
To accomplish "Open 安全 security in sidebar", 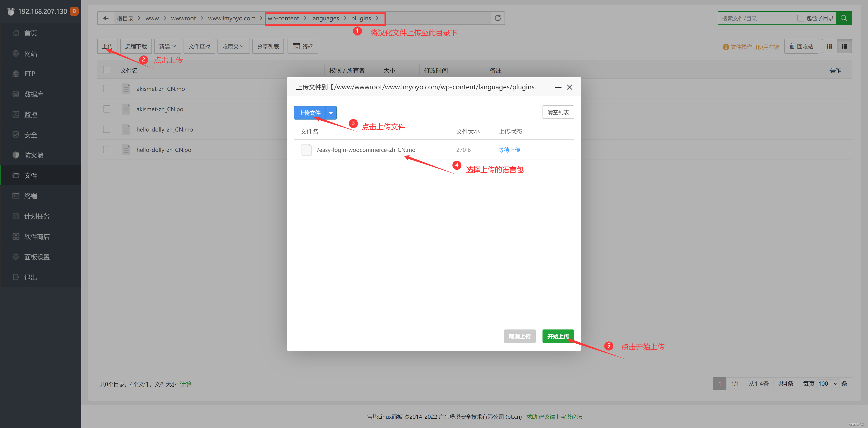I will tap(41, 135).
